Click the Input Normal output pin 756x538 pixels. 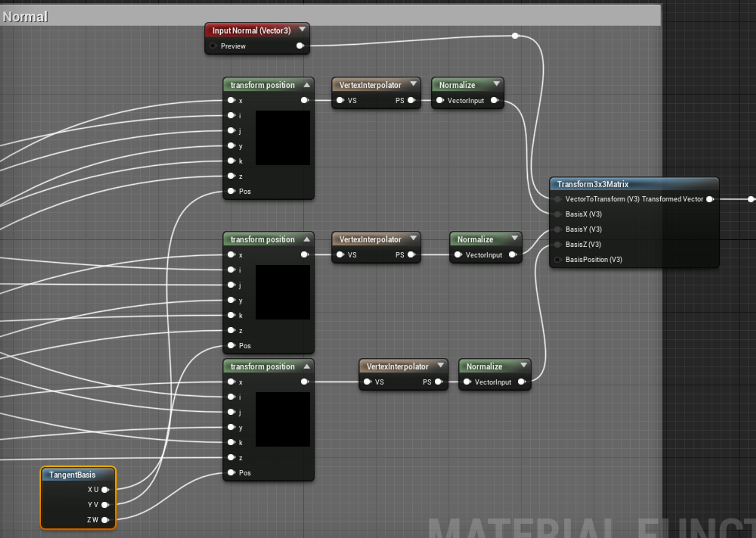(300, 46)
